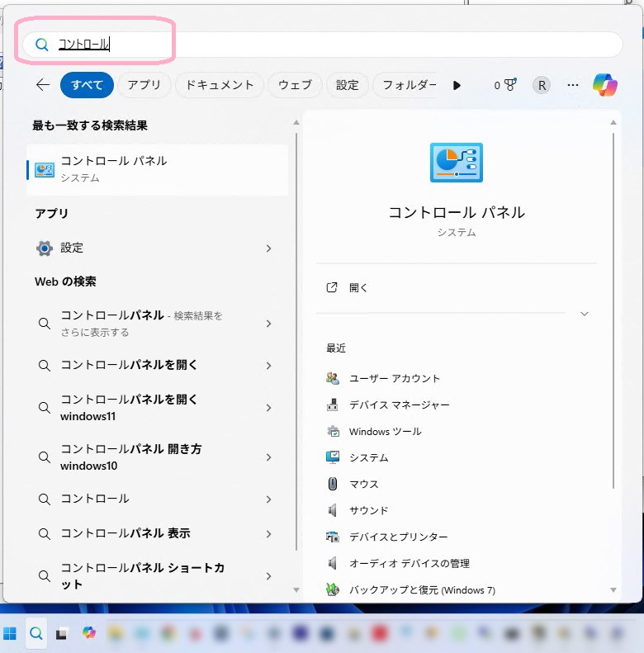Click the details pane scrollbar down arrow
Screen dimensions: 644x653
(x=613, y=589)
